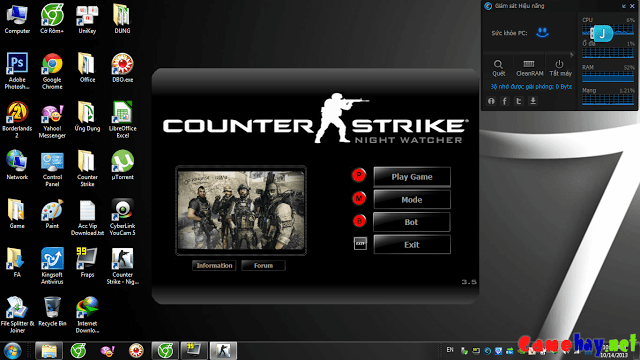Open the Game folder
The image size is (640, 360).
coord(17,213)
